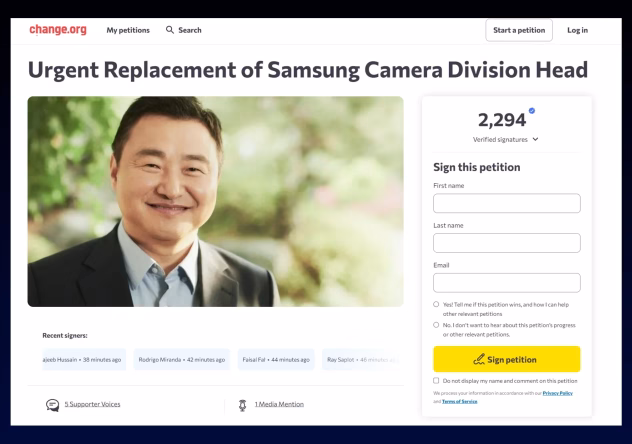The height and width of the screenshot is (444, 632).
Task: Click the 'Sign this petition' heading
Action: pyautogui.click(x=476, y=167)
